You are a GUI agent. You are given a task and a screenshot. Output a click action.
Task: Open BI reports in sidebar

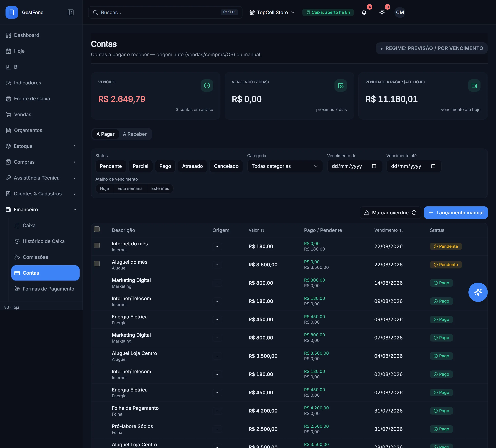(41, 67)
